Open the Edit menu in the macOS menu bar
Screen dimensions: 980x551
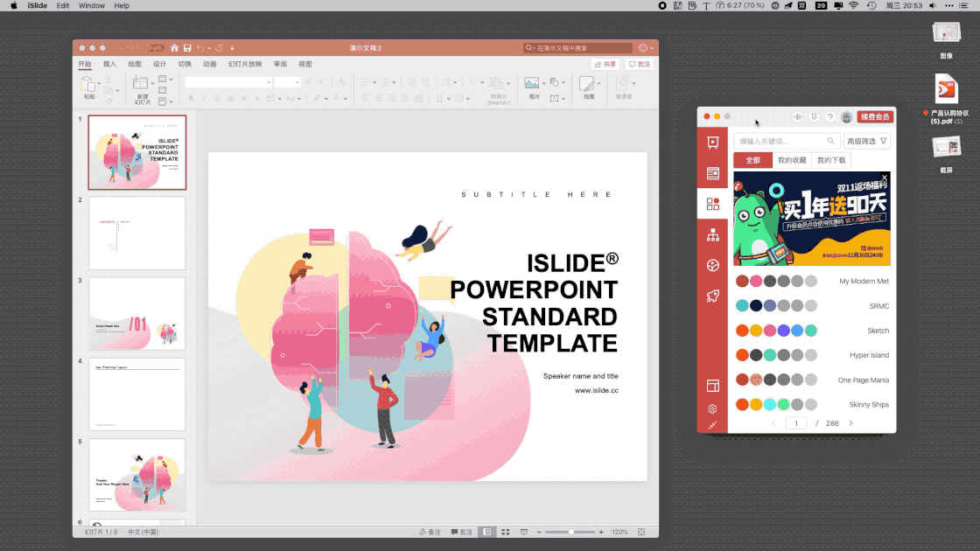(x=62, y=5)
